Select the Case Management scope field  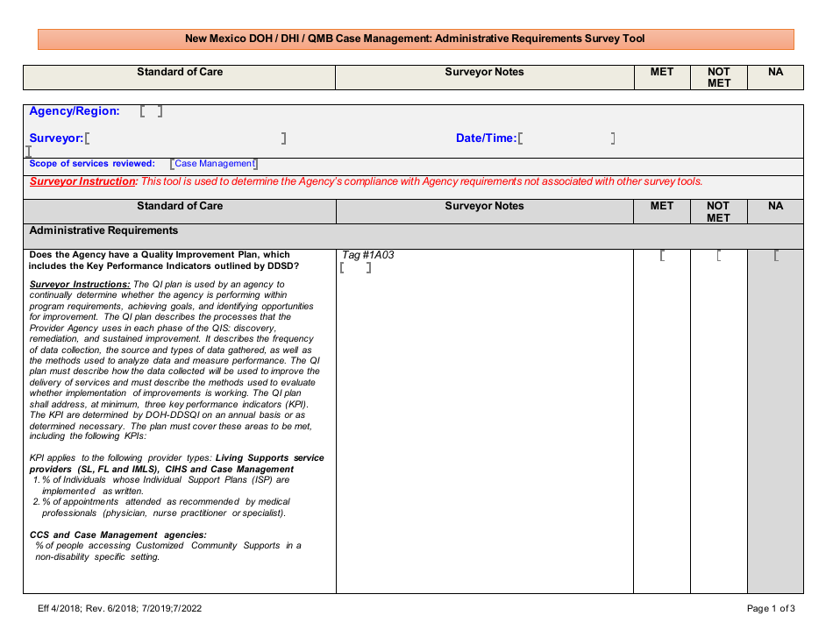(214, 163)
